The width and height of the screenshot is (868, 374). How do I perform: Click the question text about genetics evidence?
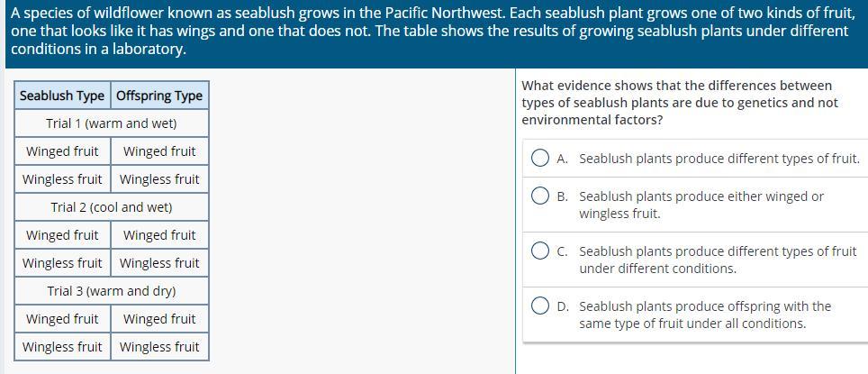[680, 103]
